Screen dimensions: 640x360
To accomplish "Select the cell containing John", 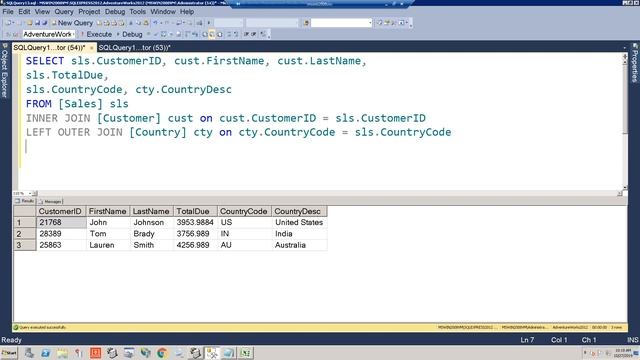I will click(108, 222).
